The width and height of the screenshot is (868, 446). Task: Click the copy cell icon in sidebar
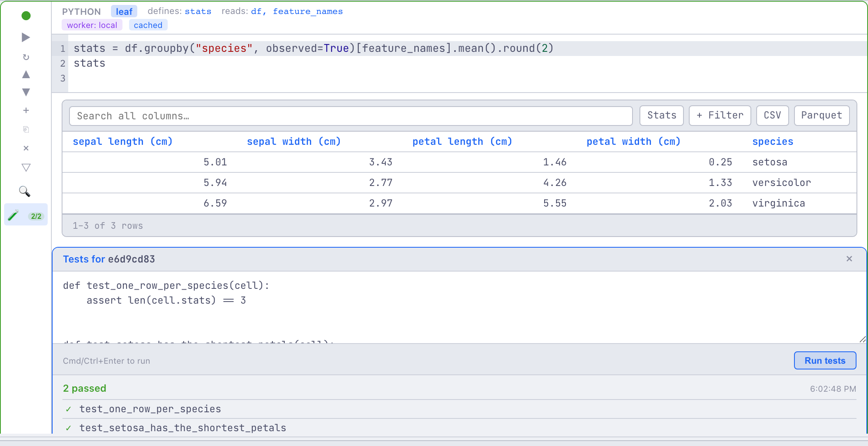26,129
